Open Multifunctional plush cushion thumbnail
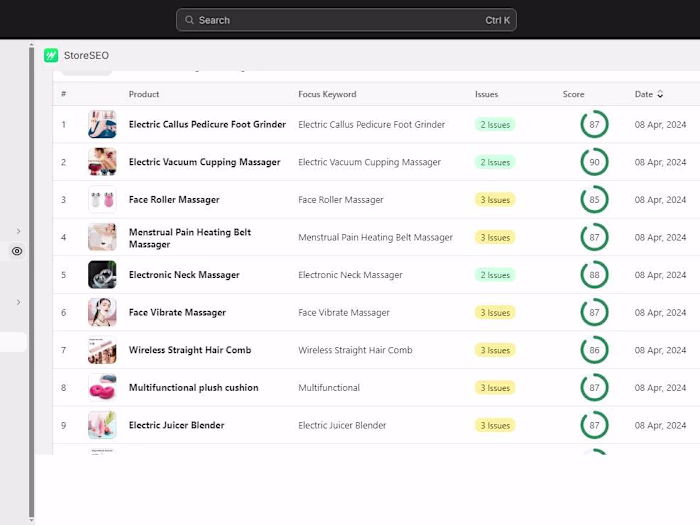The width and height of the screenshot is (700, 525). 102,388
